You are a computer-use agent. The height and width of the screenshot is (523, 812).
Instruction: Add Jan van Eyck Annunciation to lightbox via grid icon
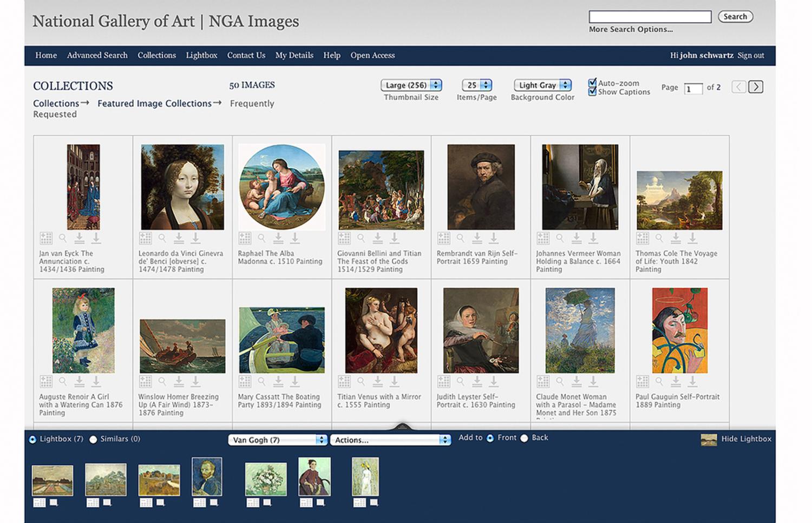(46, 238)
